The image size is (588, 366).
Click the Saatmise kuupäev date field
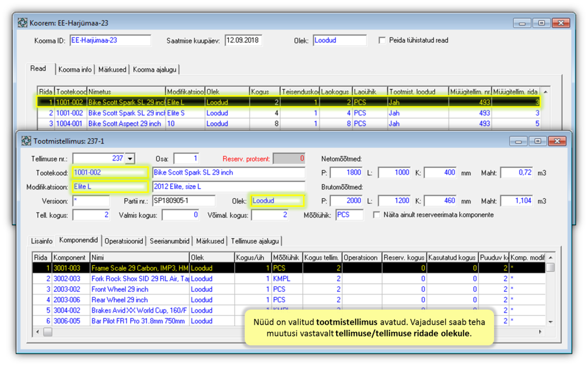click(x=243, y=40)
